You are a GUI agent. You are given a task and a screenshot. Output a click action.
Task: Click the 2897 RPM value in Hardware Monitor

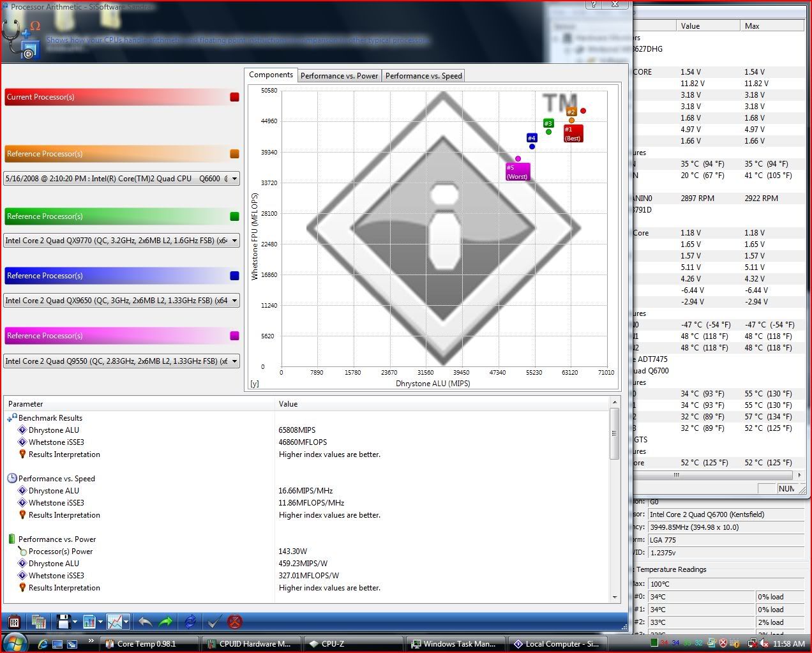[698, 199]
